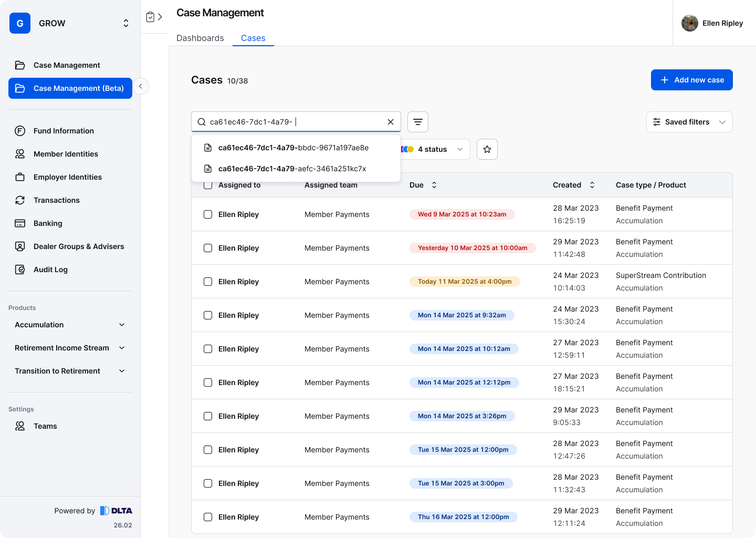Click the star favorite filter button
Image resolution: width=756 pixels, height=538 pixels.
tap(487, 149)
